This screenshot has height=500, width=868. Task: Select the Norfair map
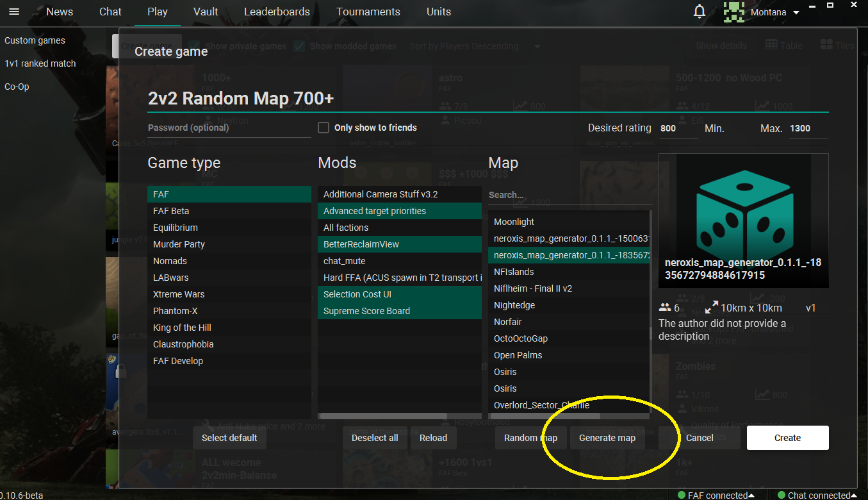(x=569, y=322)
